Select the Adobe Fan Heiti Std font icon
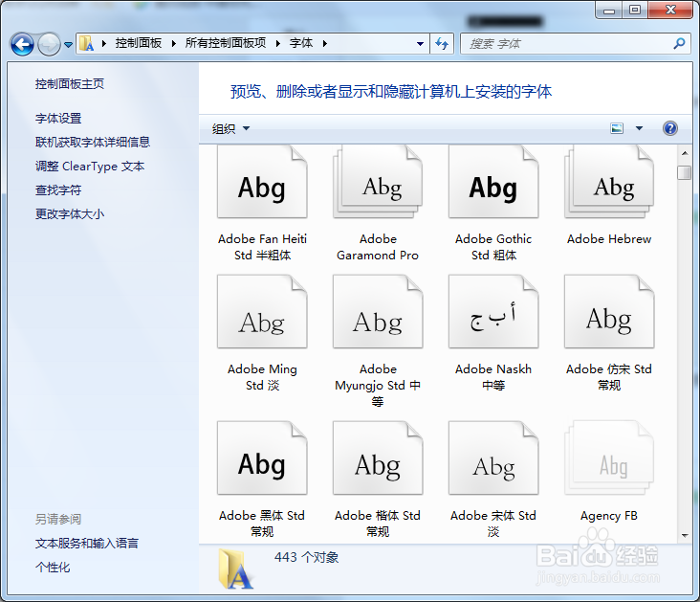This screenshot has height=602, width=700. pyautogui.click(x=262, y=183)
